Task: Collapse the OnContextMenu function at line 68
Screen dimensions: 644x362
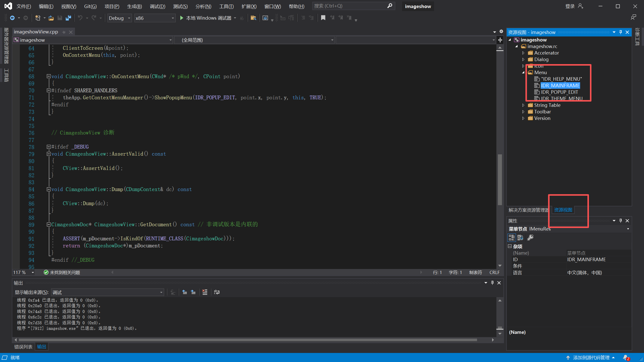Action: 49,76
